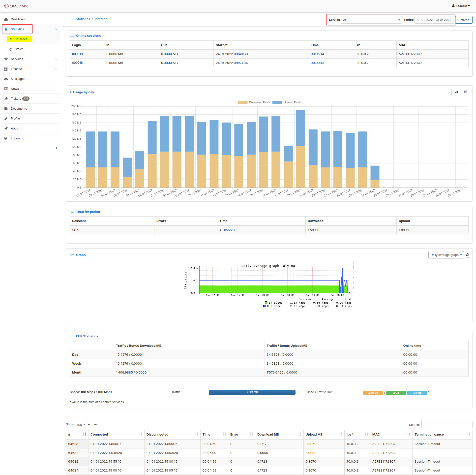The image size is (476, 475).
Task: Click the Splynx logo
Action: pos(16,6)
